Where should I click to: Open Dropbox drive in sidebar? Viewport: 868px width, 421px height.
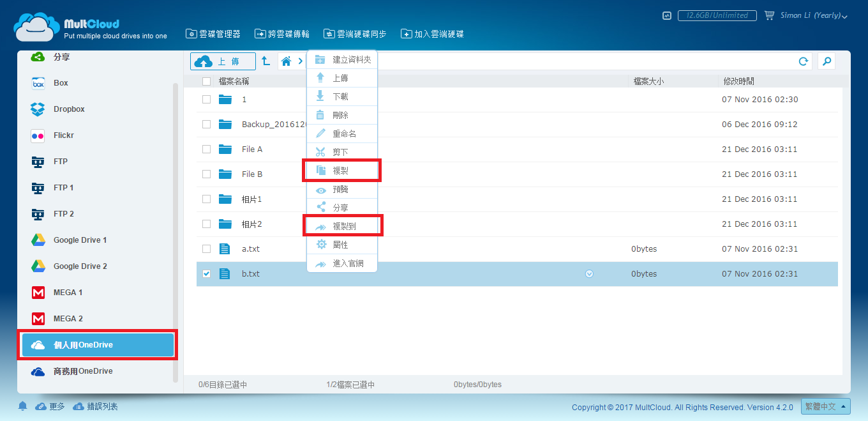[69, 109]
